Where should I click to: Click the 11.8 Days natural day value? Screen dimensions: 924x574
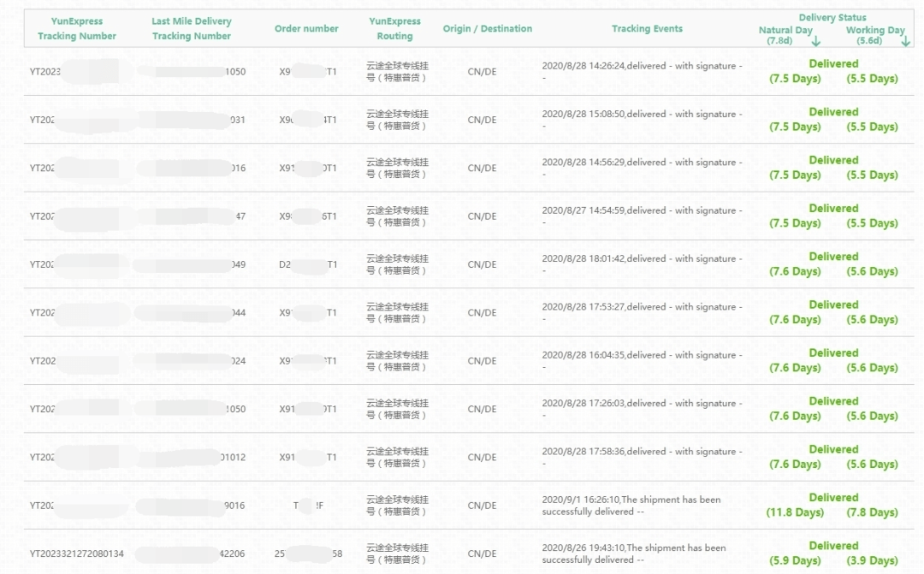click(x=795, y=513)
